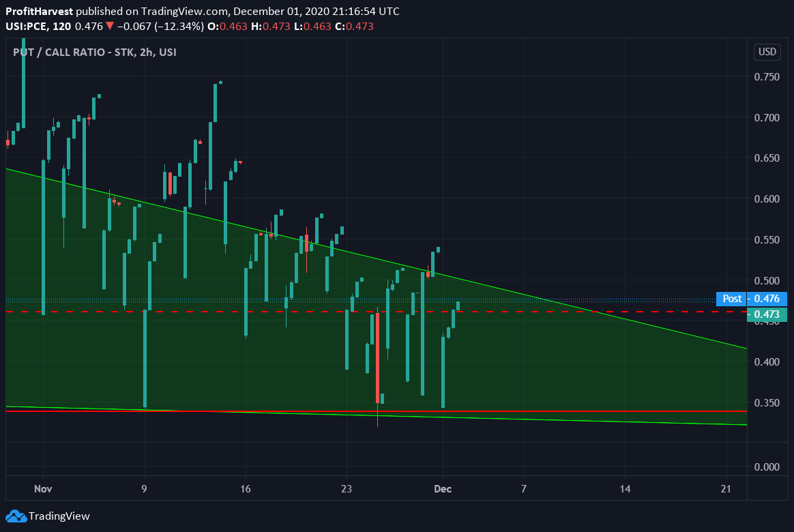794x532 pixels.
Task: Click the 0.000 price axis label
Action: point(767,467)
